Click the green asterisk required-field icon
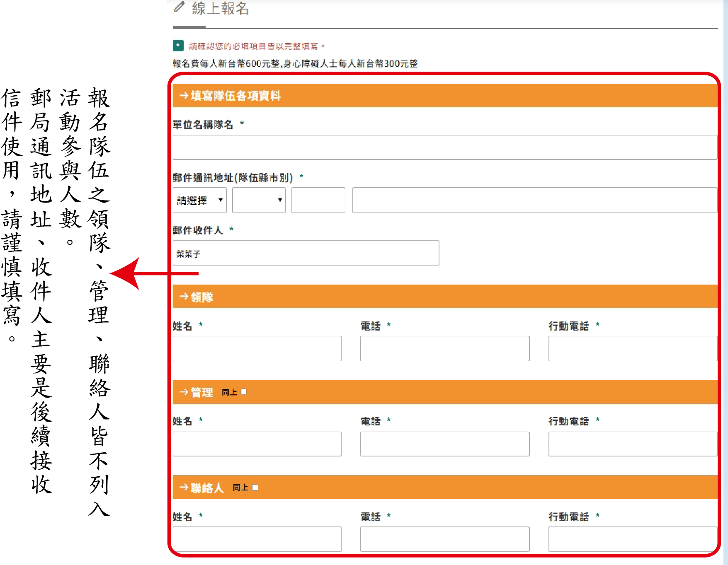 (x=178, y=46)
